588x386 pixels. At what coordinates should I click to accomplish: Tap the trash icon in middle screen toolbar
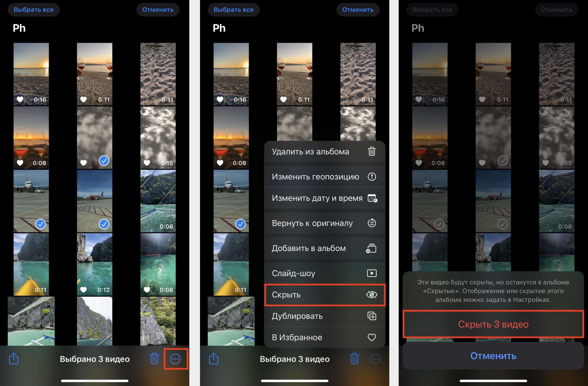coord(354,358)
